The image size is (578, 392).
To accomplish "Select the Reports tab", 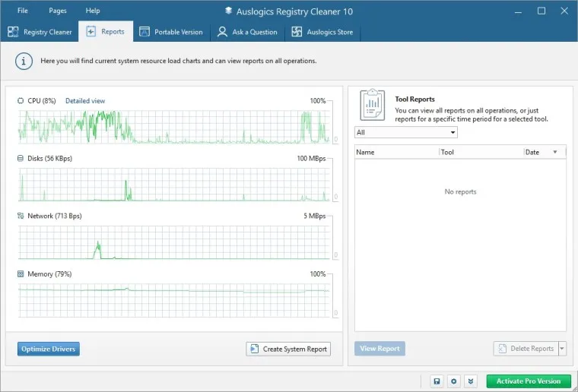I will pyautogui.click(x=106, y=32).
